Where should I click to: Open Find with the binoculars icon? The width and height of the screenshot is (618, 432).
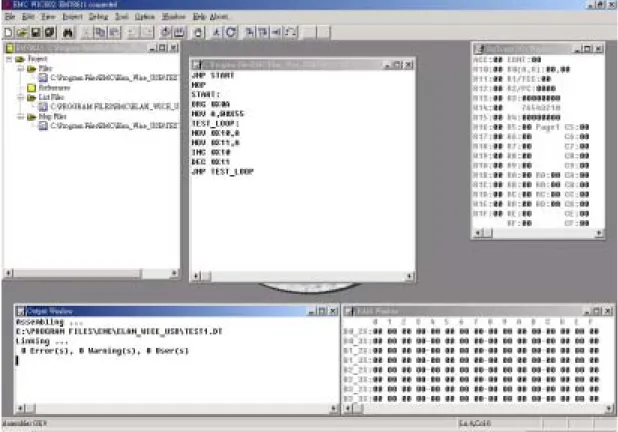pos(68,32)
